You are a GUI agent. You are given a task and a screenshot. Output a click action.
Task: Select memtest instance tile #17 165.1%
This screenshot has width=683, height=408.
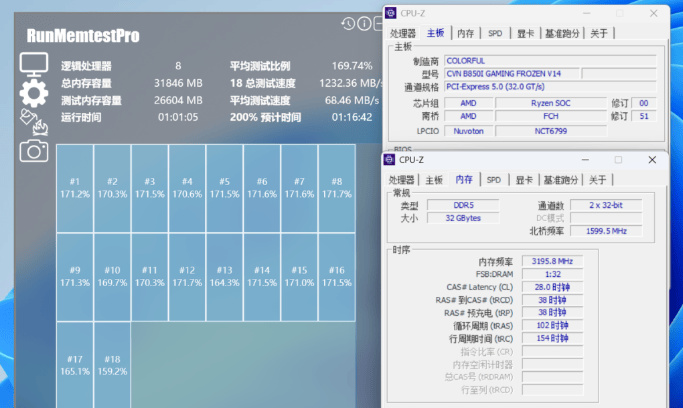[75, 365]
